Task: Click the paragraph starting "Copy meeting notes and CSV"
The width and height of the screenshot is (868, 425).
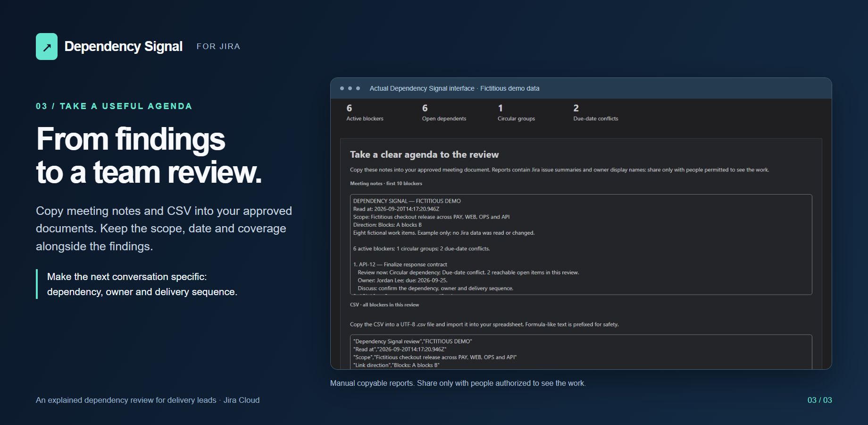Action: [x=164, y=229]
